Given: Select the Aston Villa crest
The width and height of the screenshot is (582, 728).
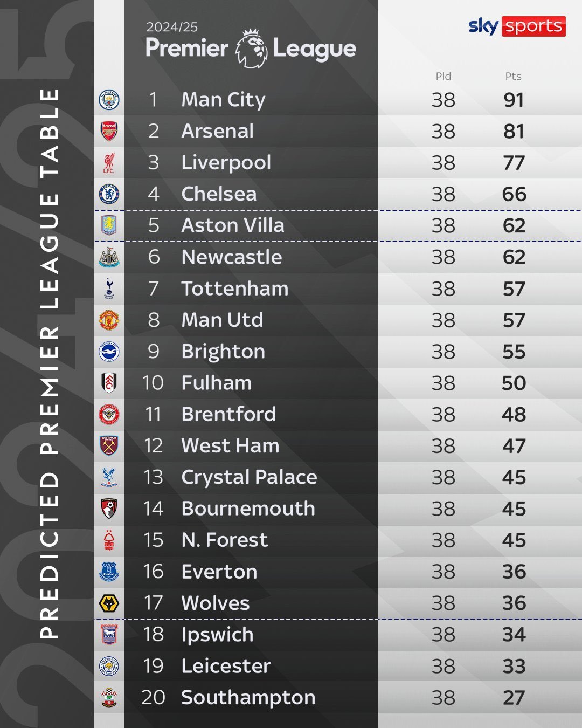Looking at the screenshot, I should [x=109, y=225].
